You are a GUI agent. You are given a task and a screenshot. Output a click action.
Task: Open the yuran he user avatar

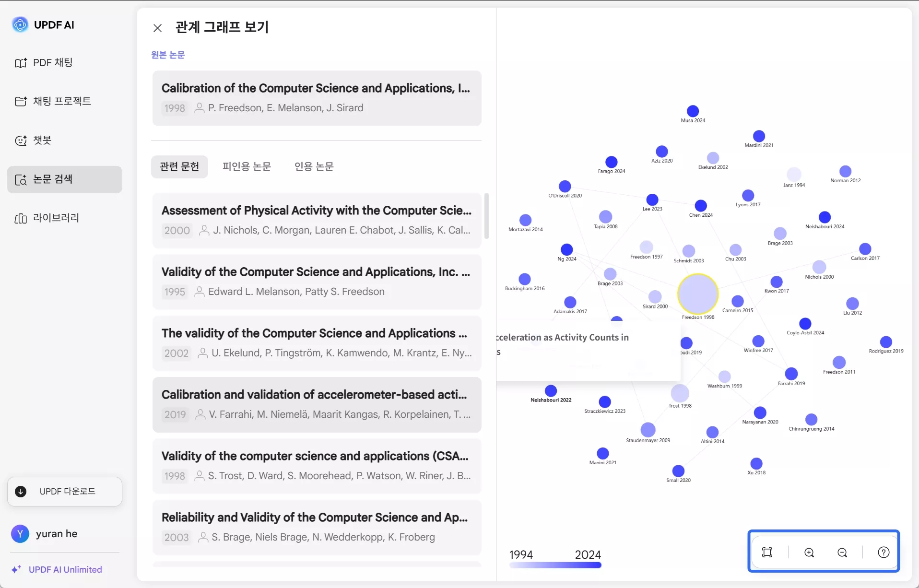coord(20,533)
